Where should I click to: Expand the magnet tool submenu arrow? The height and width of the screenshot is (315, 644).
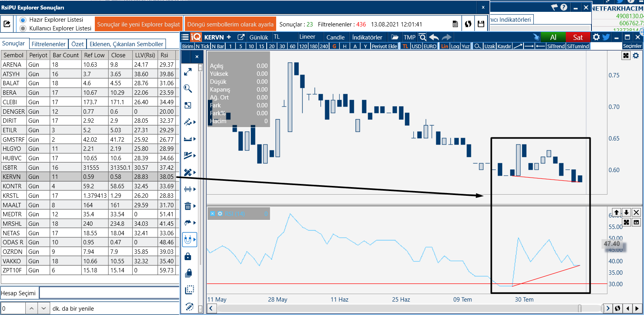click(x=194, y=240)
